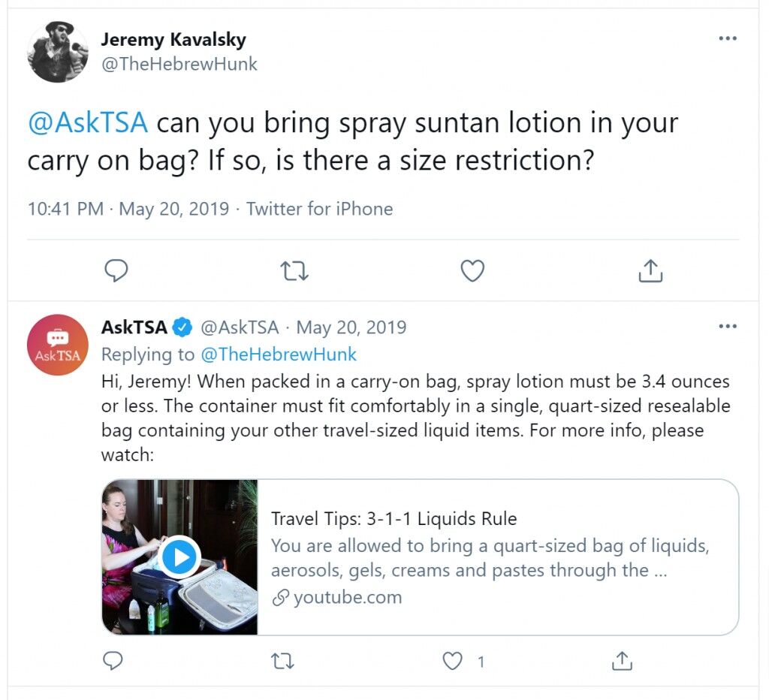Screen dimensions: 769x700
Task: Open the Travel Tips: 3-1-1 Liquids Rule card
Action: [420, 557]
